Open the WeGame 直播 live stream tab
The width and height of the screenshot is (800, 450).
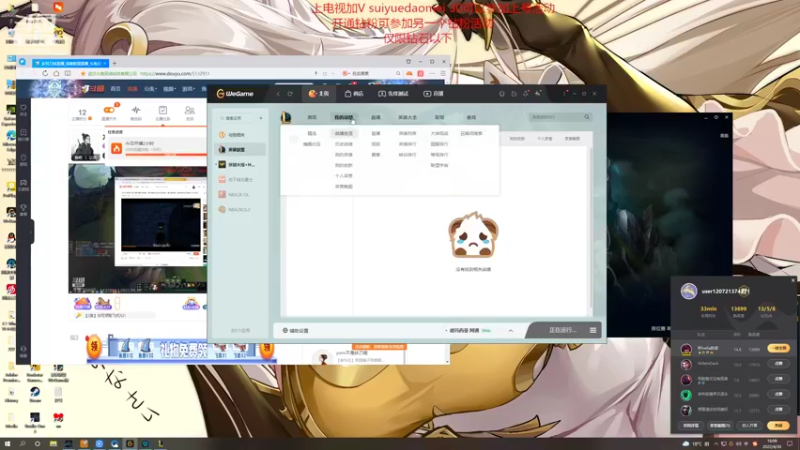(434, 94)
